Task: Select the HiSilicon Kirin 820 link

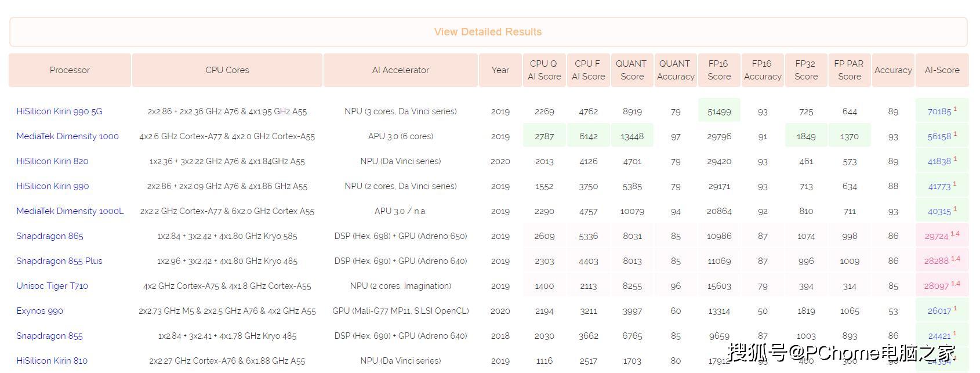Action: (52, 161)
